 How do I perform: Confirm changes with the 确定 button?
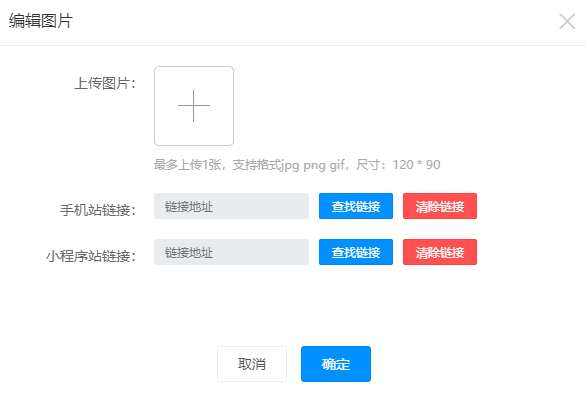tap(336, 364)
